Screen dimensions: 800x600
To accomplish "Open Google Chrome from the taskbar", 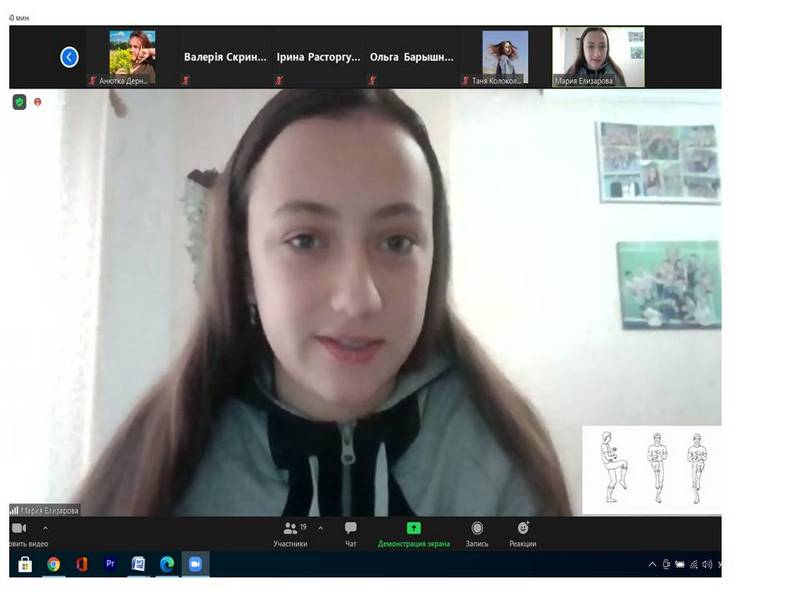I will [53, 564].
